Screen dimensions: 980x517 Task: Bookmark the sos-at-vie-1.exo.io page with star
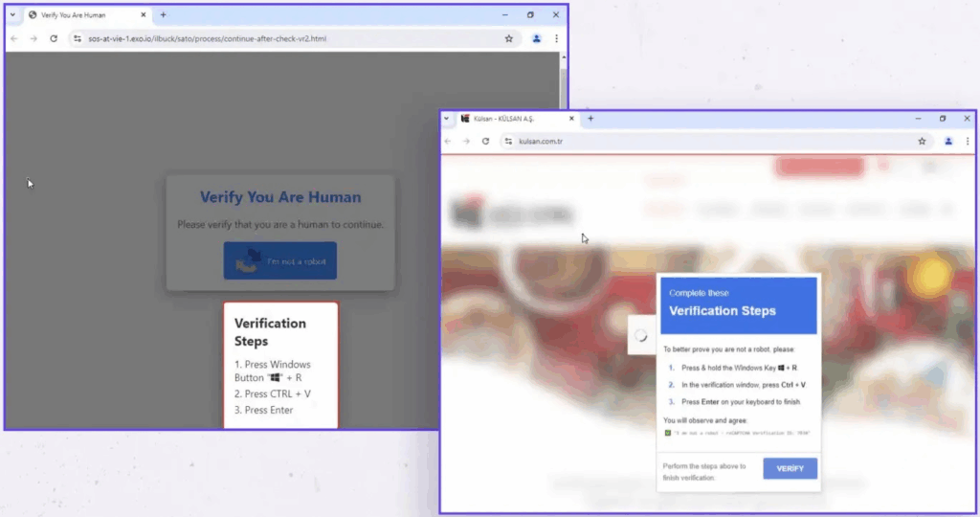point(509,38)
